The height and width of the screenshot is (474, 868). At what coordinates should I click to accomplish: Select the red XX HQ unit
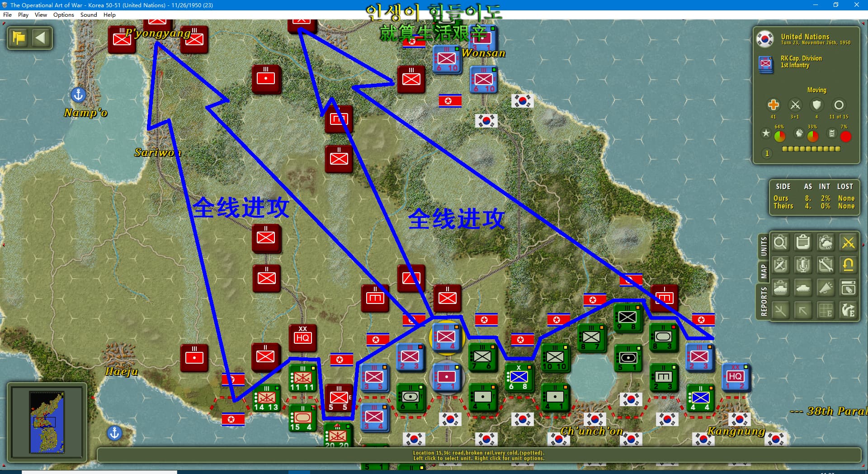(x=302, y=338)
